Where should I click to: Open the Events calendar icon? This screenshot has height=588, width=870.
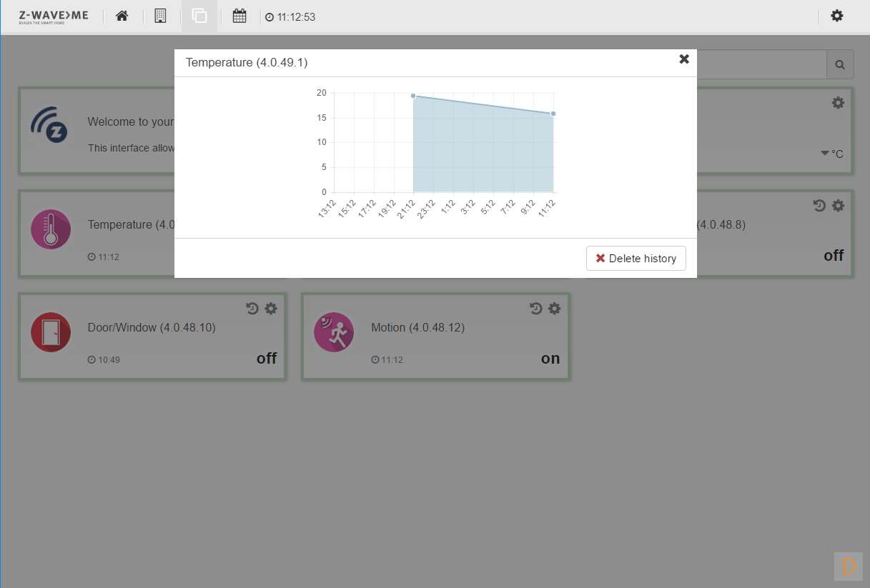click(x=239, y=16)
